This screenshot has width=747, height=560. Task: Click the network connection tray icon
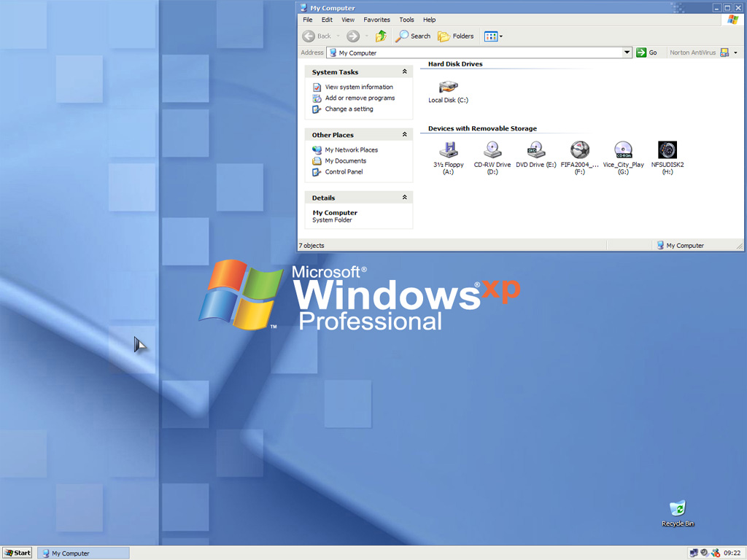click(x=694, y=553)
